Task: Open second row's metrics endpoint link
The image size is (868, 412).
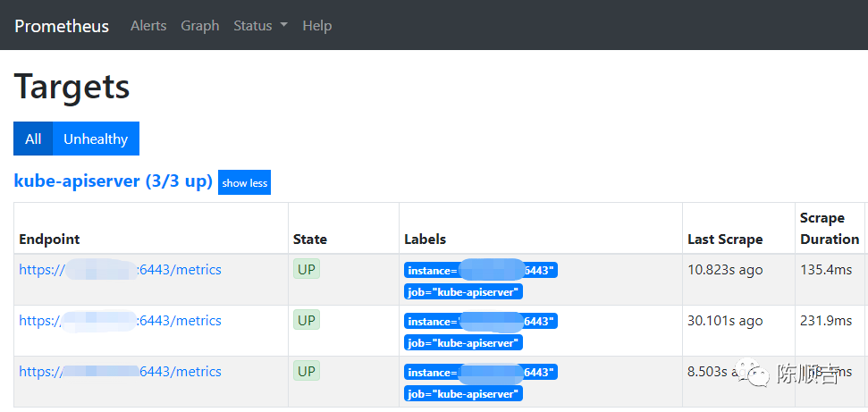Action: coord(120,321)
